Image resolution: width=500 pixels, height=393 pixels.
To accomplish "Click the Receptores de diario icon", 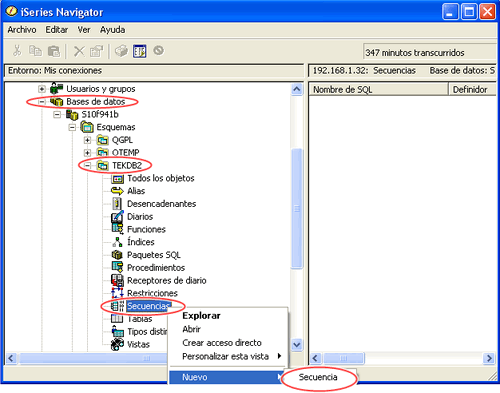I will coord(117,280).
